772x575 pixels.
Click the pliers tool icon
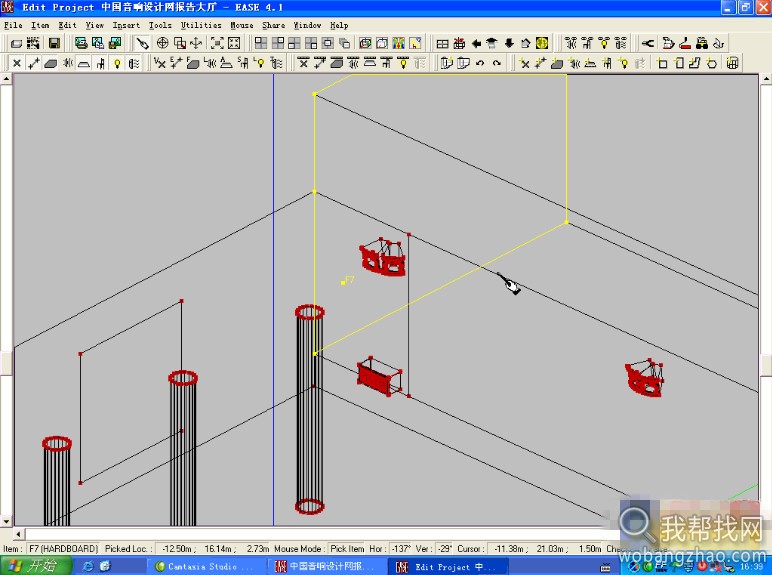coord(647,43)
